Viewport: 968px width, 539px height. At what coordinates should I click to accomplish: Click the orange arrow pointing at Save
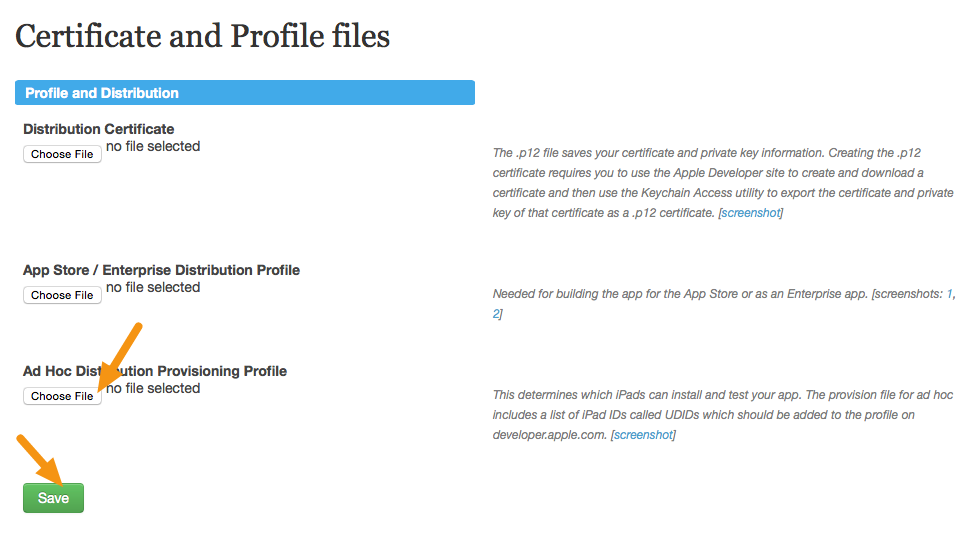(40, 460)
